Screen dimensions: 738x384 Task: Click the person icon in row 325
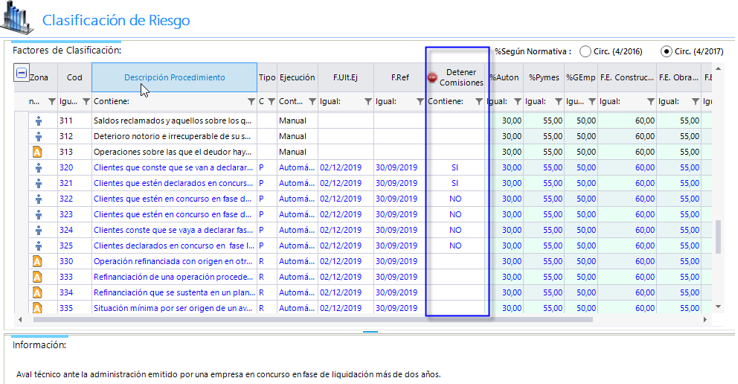(39, 246)
